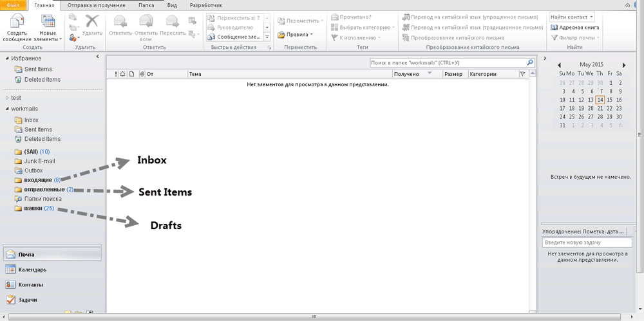Viewport: 644px width, 321px height.
Task: Open the Inbox folder under workmails
Action: point(26,120)
